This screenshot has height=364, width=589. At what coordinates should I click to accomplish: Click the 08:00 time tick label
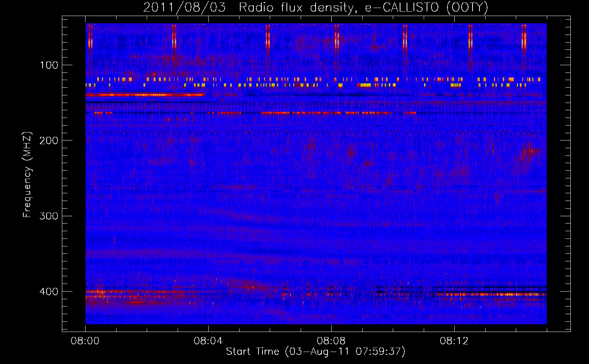(85, 341)
